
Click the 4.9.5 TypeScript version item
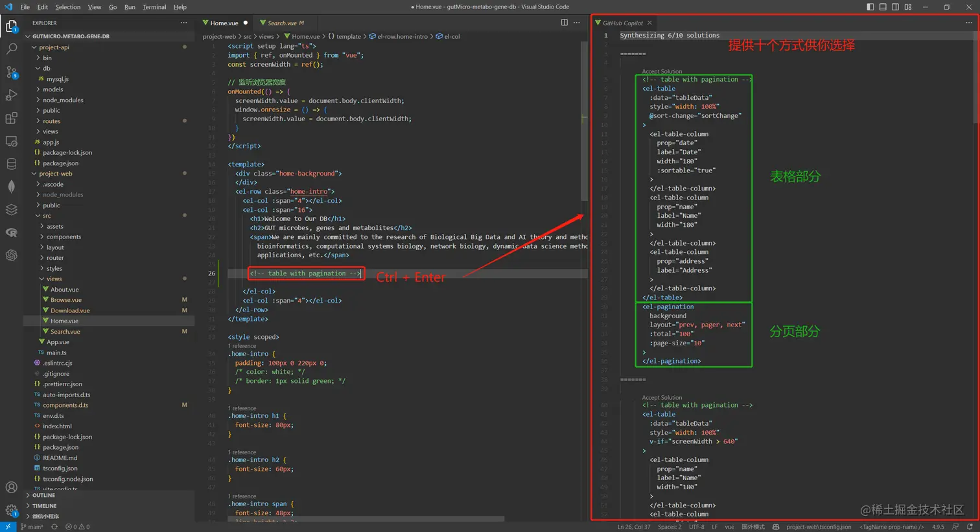click(938, 527)
